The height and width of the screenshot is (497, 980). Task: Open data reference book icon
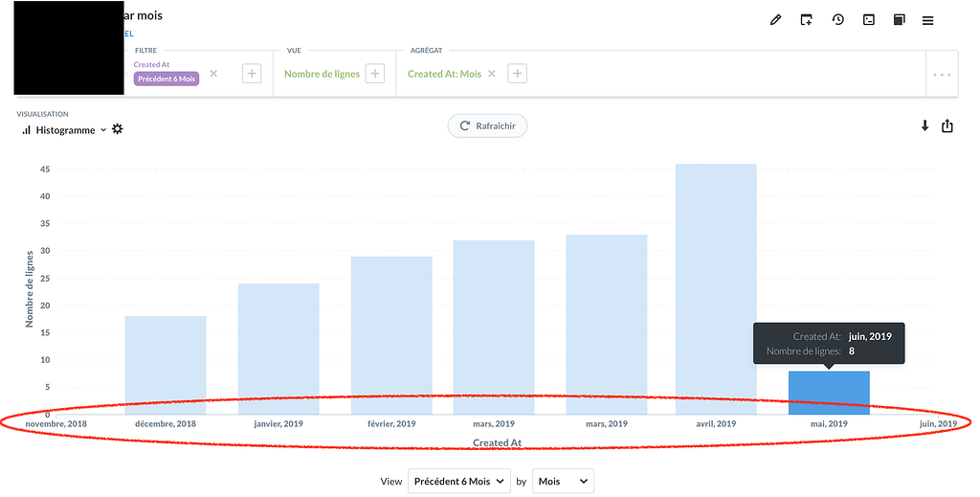tap(899, 20)
